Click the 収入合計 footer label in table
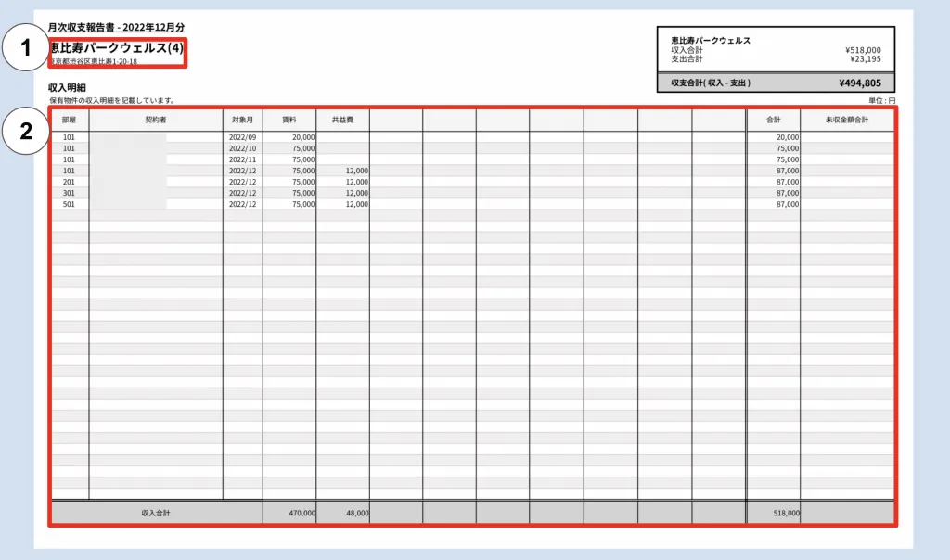 (x=156, y=513)
